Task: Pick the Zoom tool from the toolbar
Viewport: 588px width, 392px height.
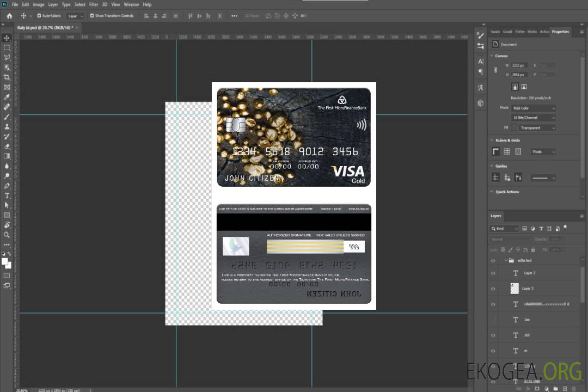Action: pos(7,235)
